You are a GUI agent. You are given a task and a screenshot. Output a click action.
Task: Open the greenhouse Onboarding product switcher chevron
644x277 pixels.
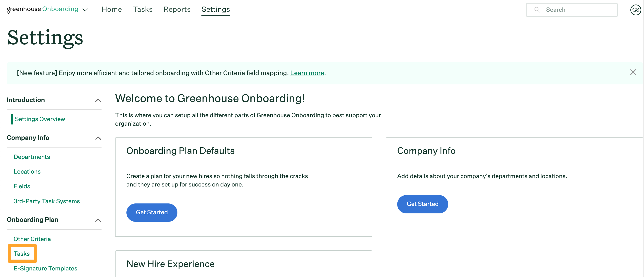coord(85,10)
